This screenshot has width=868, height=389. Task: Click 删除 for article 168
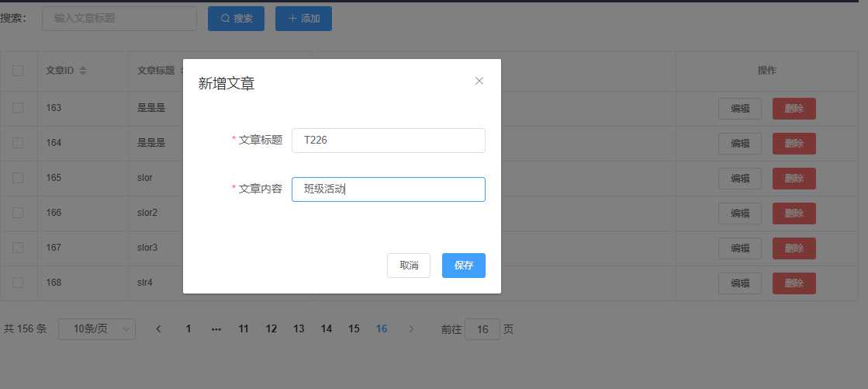(794, 283)
